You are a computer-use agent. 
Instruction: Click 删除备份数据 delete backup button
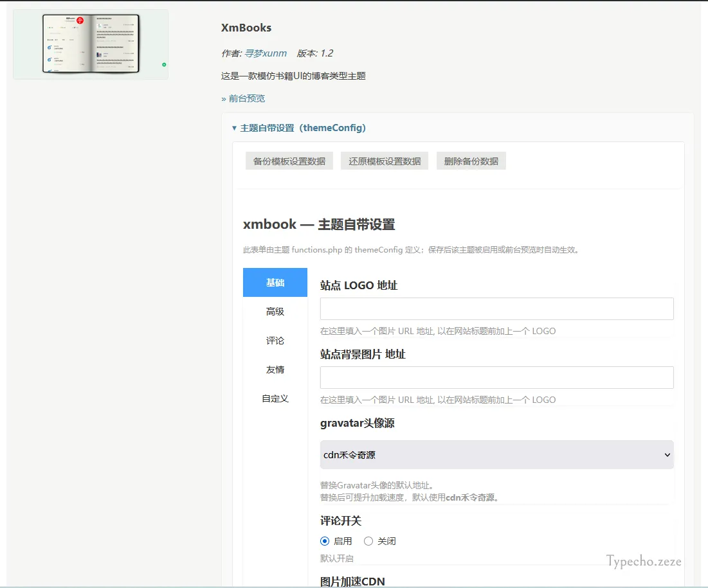[x=471, y=161]
